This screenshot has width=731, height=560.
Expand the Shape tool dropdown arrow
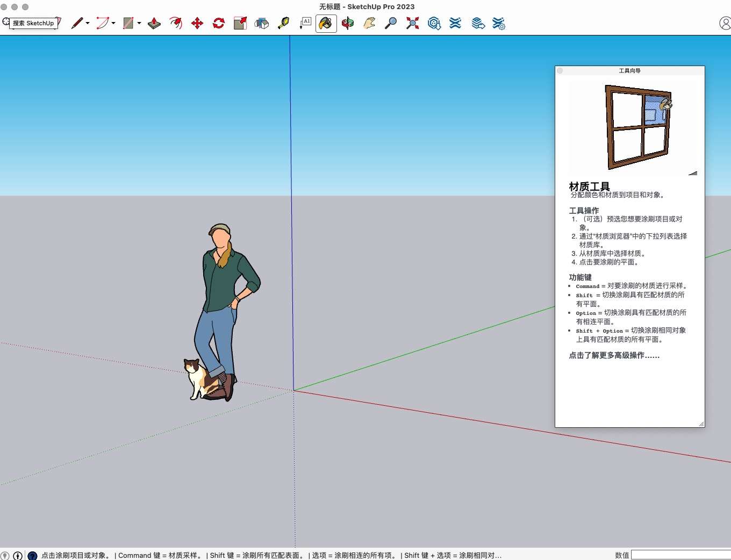[139, 23]
